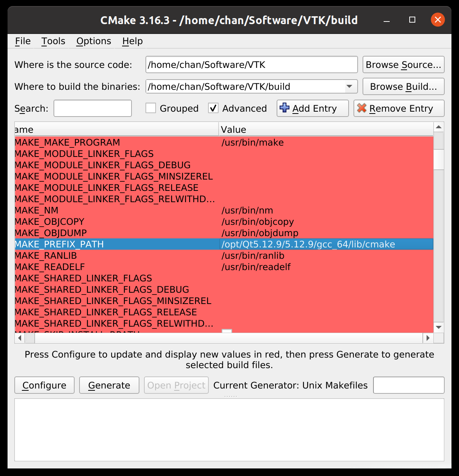Open the Options menu
Screen dimensions: 459x476
point(93,41)
